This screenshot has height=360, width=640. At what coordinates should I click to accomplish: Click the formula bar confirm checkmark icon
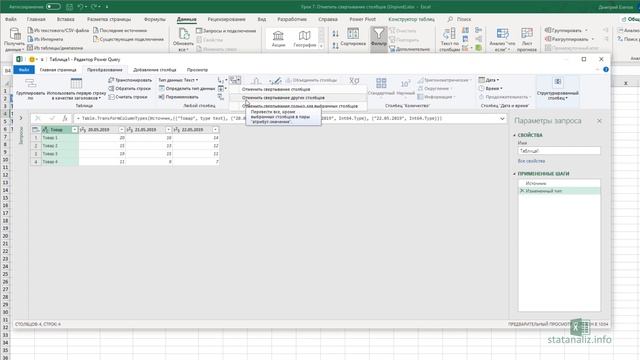pyautogui.click(x=52, y=118)
